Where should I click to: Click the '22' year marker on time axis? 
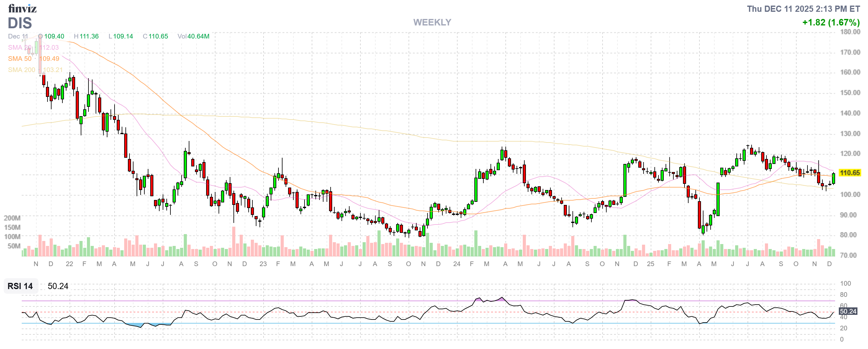point(70,264)
